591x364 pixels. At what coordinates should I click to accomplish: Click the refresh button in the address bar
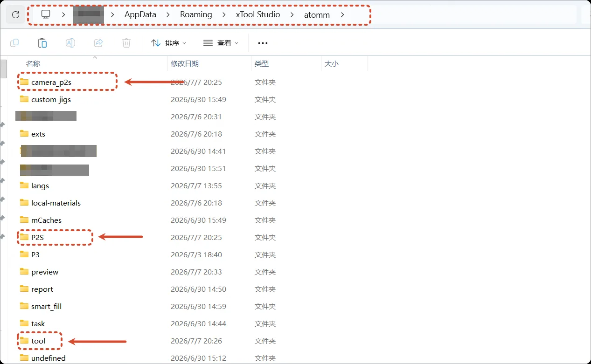coord(15,14)
